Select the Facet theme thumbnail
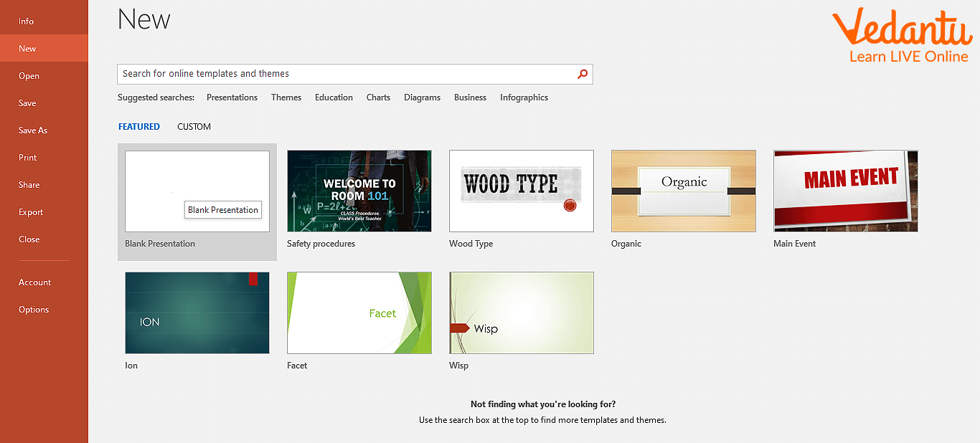980x443 pixels. point(359,313)
